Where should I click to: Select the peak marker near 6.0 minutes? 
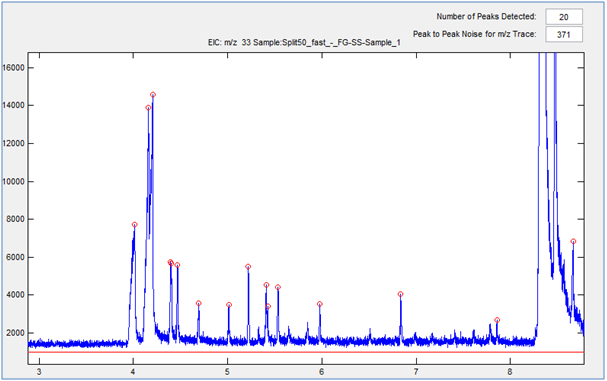(x=320, y=304)
